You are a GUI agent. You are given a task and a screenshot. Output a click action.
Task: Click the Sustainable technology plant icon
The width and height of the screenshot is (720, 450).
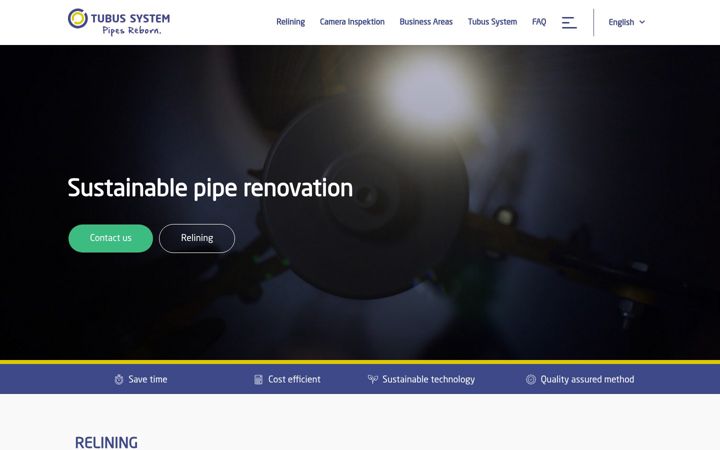(373, 379)
